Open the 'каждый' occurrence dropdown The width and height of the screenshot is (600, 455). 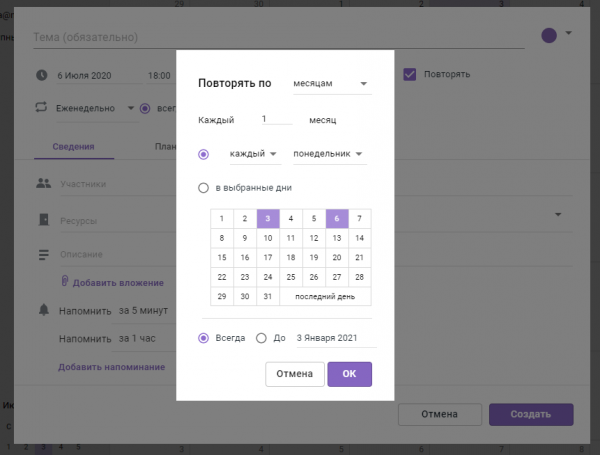click(x=252, y=154)
